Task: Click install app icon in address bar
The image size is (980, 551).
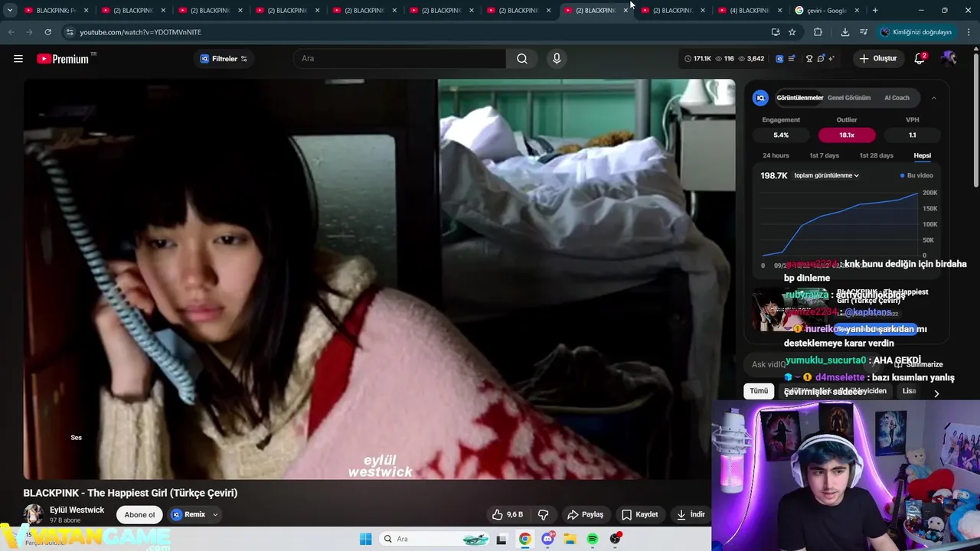Action: point(776,32)
